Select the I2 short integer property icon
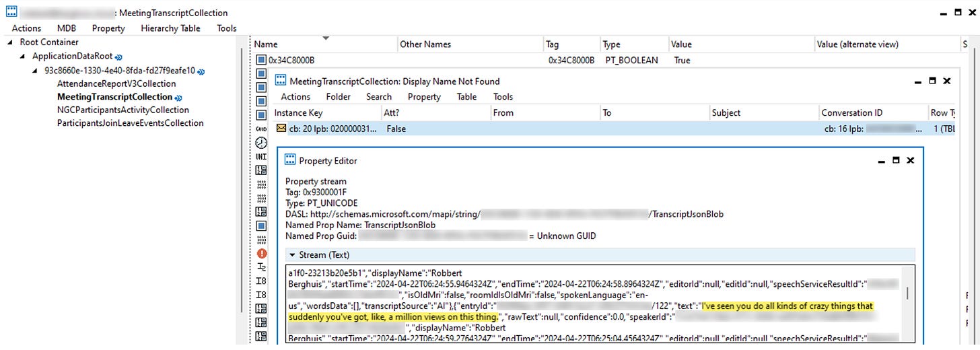The width and height of the screenshot is (980, 350). point(262,267)
